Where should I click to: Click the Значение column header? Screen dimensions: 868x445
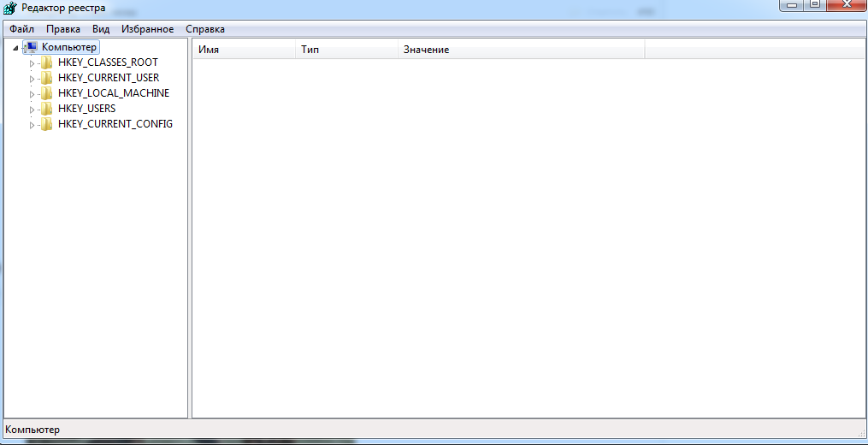click(520, 50)
